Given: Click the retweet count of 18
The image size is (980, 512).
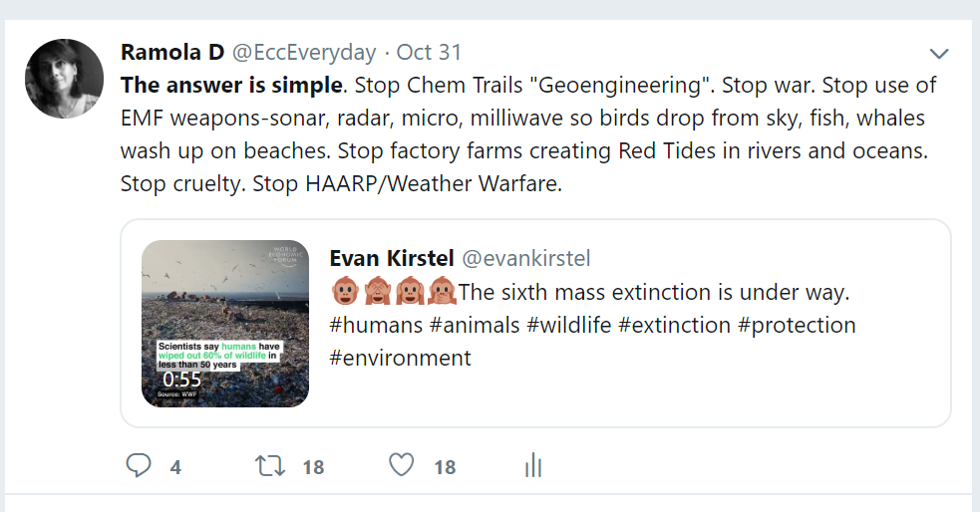Looking at the screenshot, I should [313, 466].
